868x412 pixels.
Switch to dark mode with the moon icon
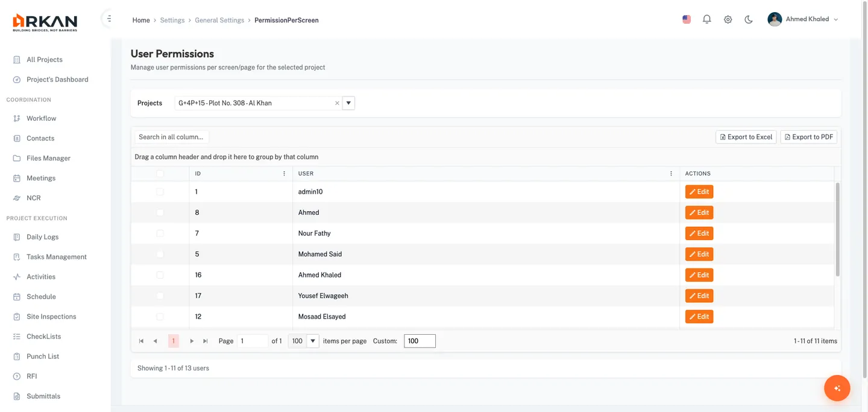[x=748, y=19]
